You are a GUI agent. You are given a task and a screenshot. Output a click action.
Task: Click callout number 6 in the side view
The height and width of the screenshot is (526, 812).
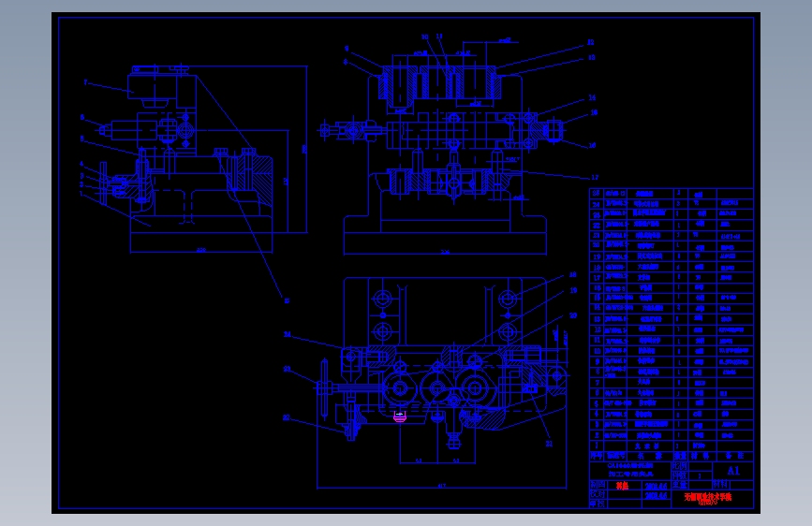click(x=81, y=118)
